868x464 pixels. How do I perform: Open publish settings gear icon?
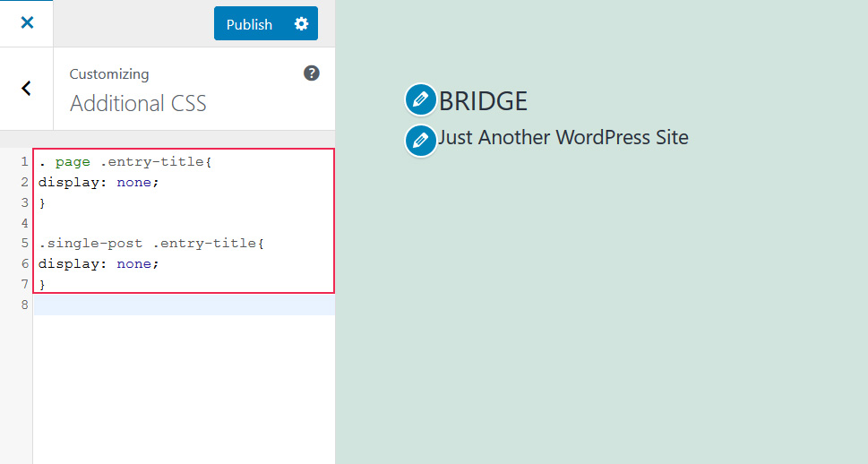pos(301,24)
